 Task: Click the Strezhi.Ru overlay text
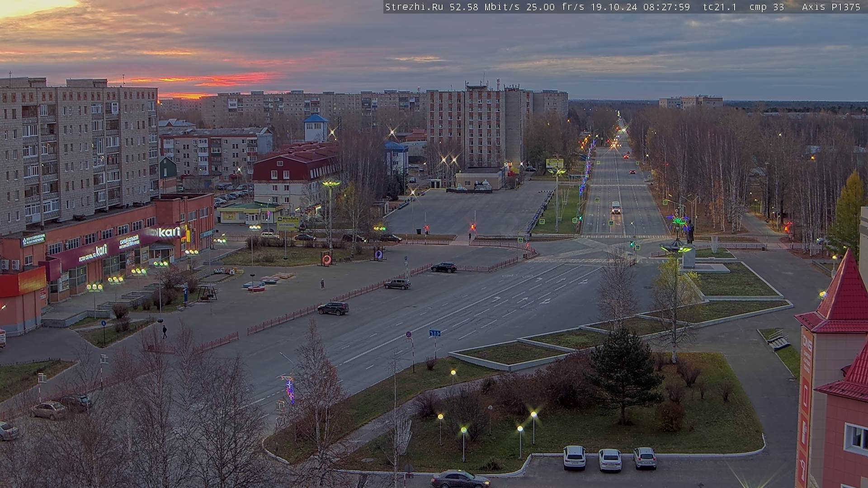pos(414,7)
